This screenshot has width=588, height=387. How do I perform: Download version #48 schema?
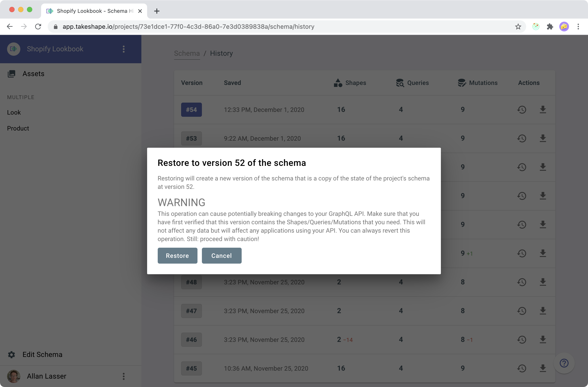(x=543, y=282)
